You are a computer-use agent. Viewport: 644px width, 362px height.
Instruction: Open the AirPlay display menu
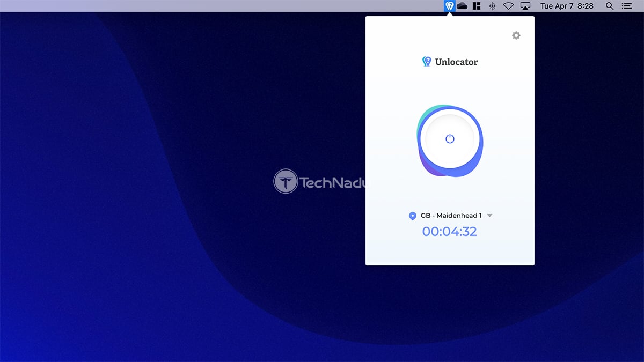pos(525,6)
